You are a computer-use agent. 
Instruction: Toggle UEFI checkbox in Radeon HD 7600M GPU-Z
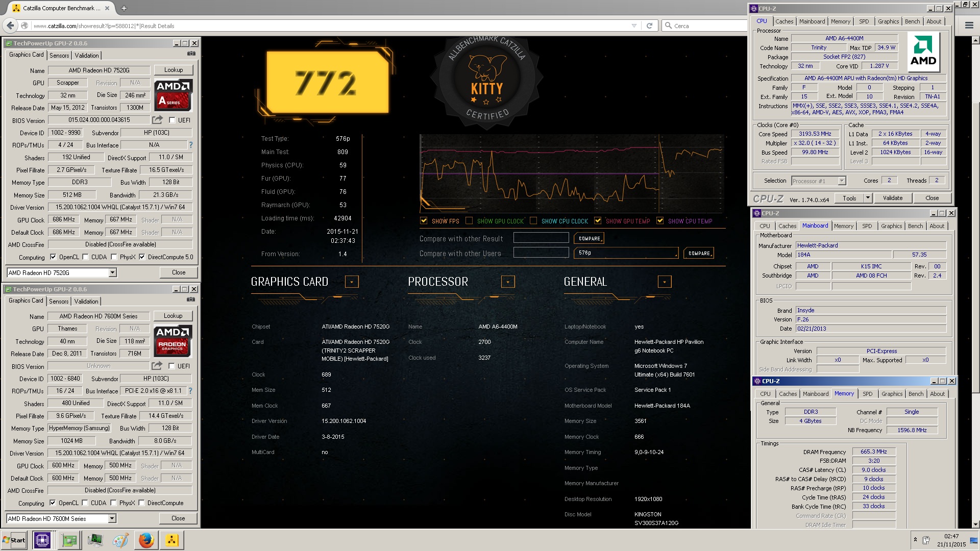point(171,366)
